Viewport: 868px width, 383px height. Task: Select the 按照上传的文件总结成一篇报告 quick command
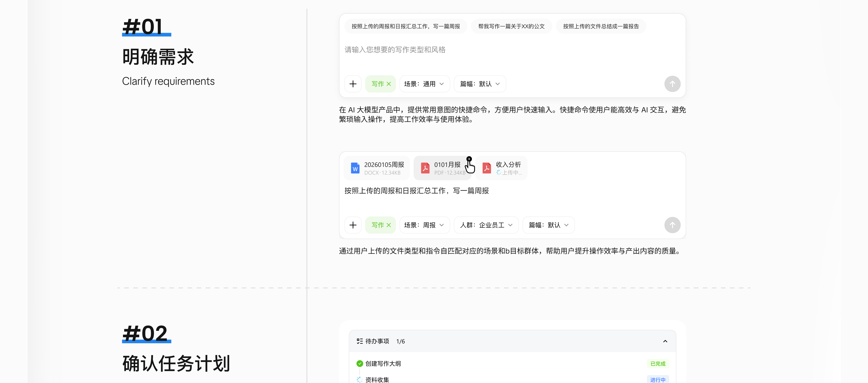coord(601,26)
